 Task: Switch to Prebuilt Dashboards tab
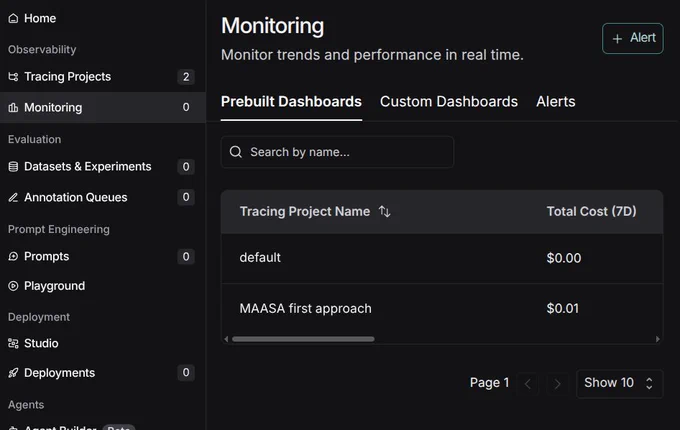pos(291,101)
